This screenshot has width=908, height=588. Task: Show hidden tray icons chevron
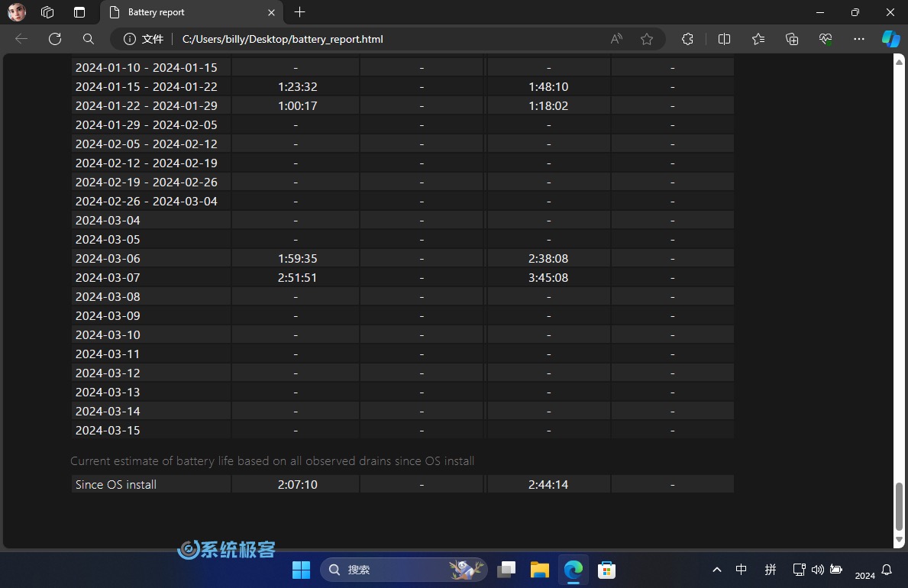pos(717,570)
